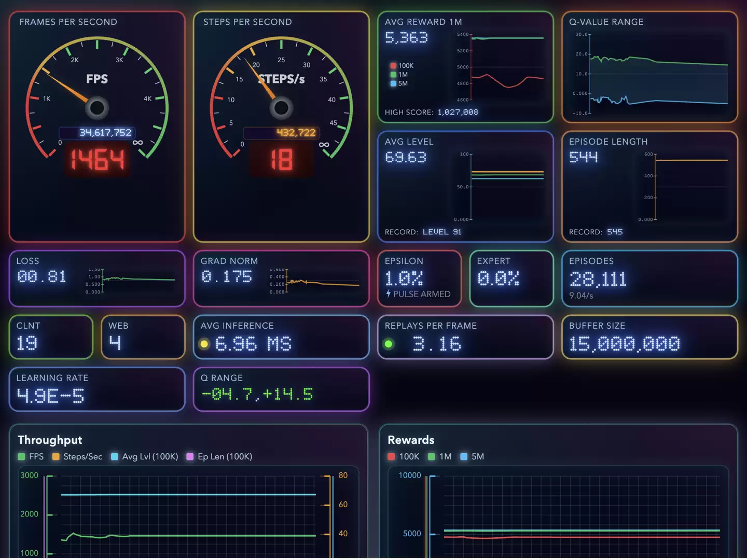Image resolution: width=747 pixels, height=560 pixels.
Task: Click the WEB value 4
Action: tap(115, 343)
